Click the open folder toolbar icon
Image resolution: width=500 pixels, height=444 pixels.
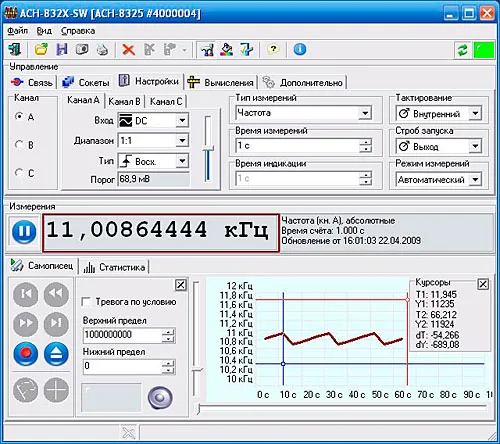click(x=41, y=50)
